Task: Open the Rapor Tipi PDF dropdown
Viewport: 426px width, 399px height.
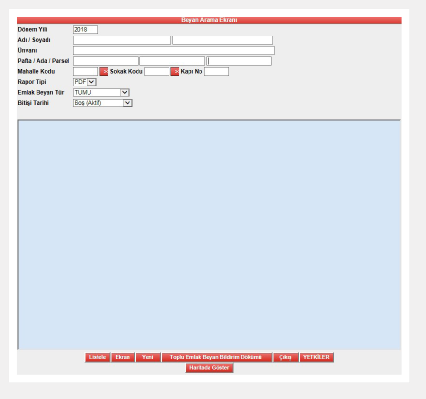Action: pos(85,82)
